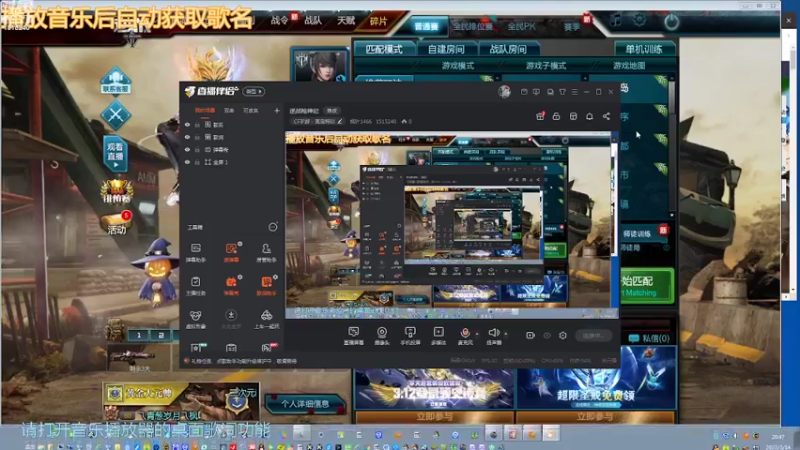Toggle lock on the first scene source
Screen dimensions: 800x450
click(x=197, y=124)
